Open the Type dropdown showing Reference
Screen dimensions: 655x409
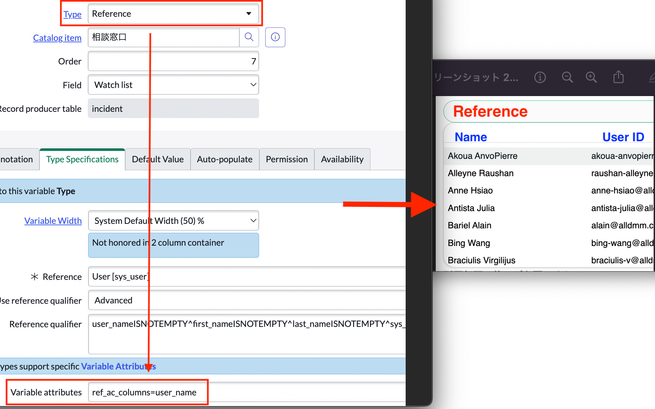tap(173, 14)
